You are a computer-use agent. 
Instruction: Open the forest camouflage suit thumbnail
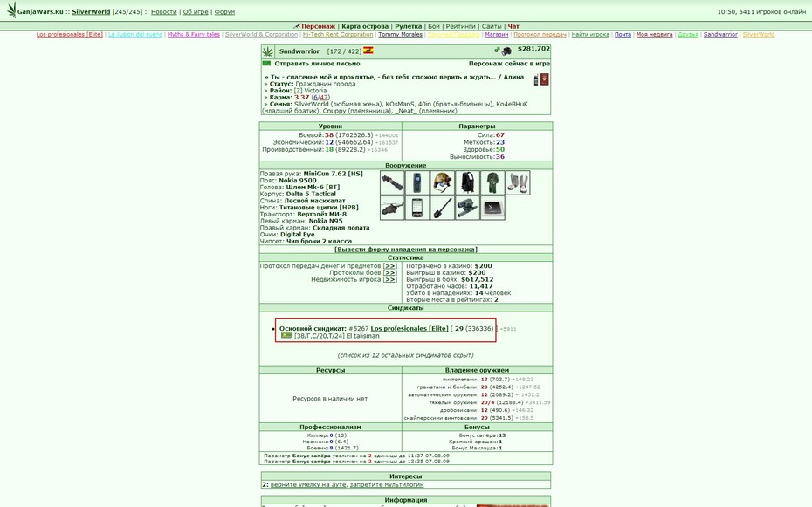[x=492, y=182]
